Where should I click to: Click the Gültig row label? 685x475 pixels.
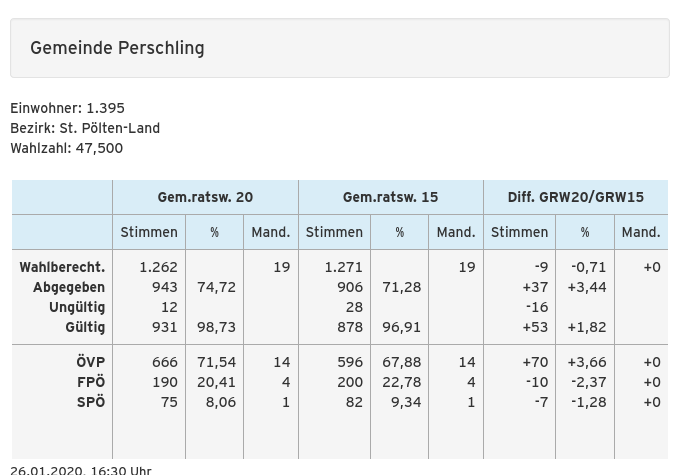pos(85,327)
